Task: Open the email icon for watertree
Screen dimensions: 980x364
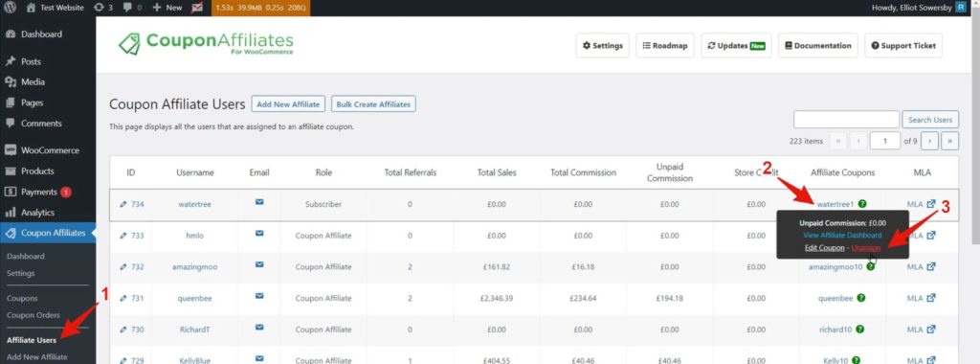Action: (259, 202)
